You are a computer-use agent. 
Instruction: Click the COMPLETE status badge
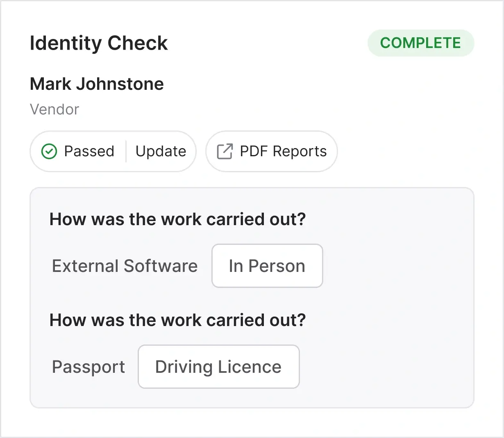click(x=420, y=43)
